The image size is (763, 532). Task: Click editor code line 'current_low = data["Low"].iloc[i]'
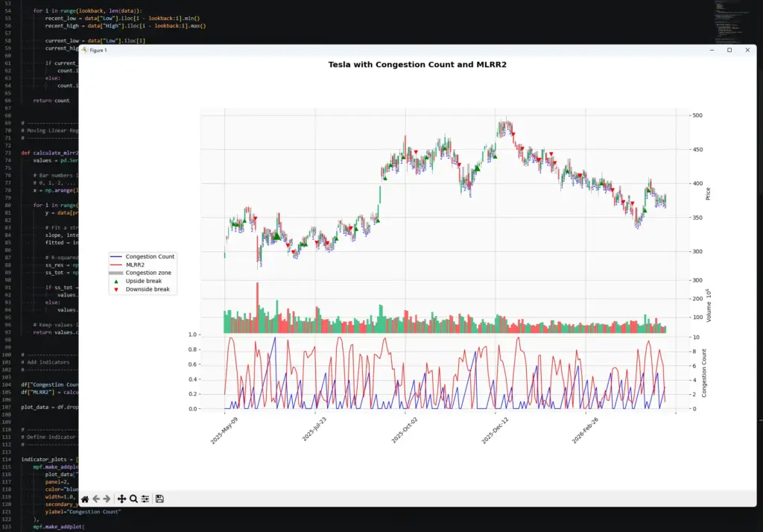coord(95,41)
